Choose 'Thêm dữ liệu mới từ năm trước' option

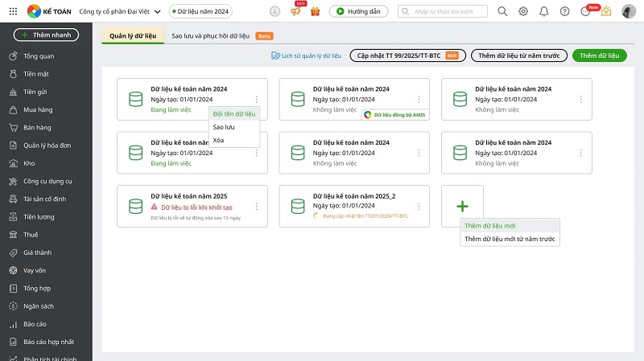pos(510,239)
